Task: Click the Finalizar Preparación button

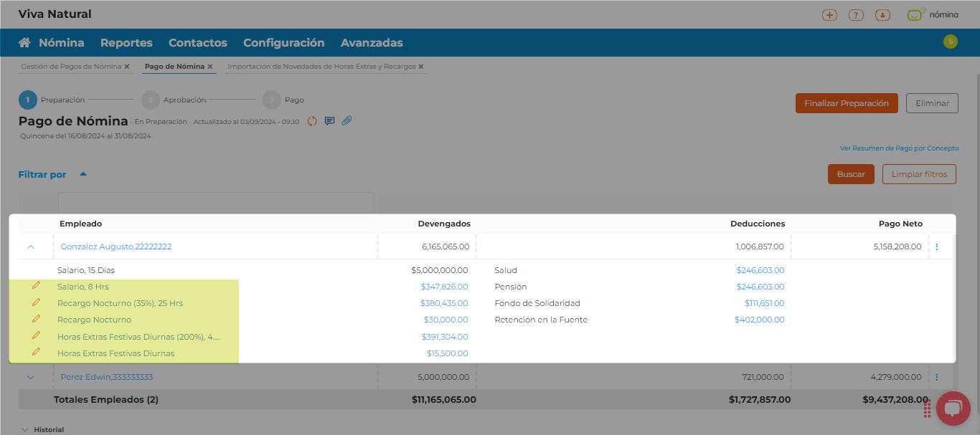Action: coord(847,103)
